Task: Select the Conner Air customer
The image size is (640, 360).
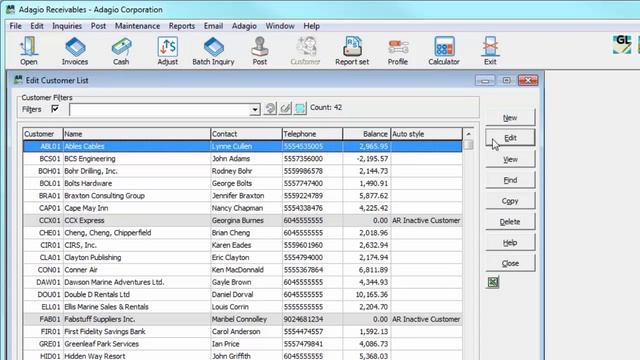Action: 242,270
